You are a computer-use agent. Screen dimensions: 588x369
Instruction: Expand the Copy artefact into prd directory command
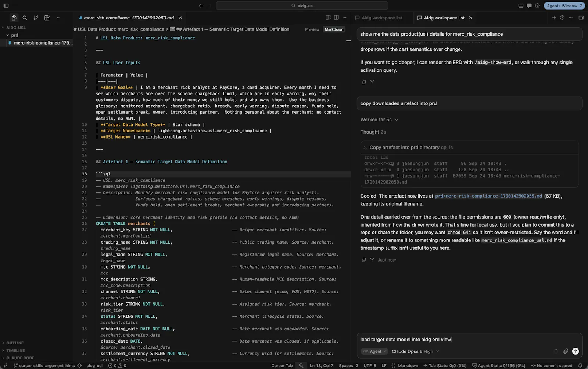pos(469,147)
